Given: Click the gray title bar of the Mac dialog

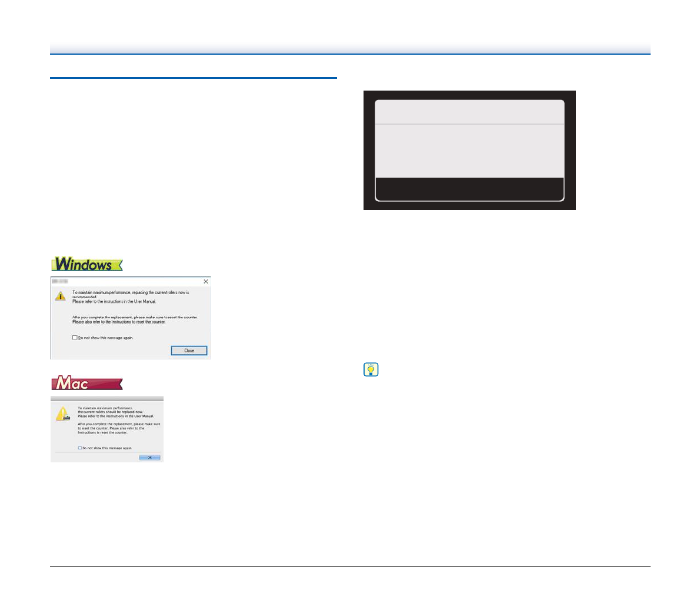Looking at the screenshot, I should (x=106, y=399).
